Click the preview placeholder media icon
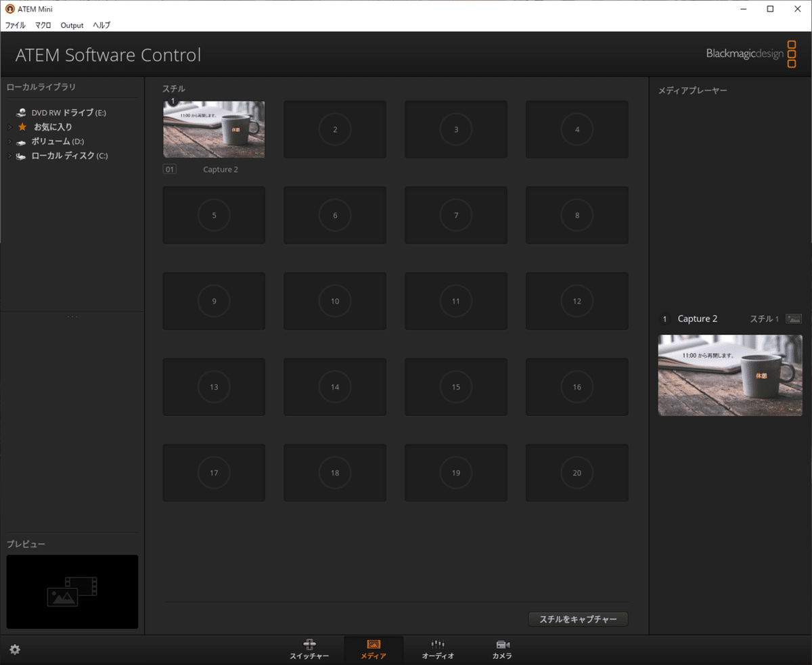Viewport: 812px width, 665px height. pos(72,591)
